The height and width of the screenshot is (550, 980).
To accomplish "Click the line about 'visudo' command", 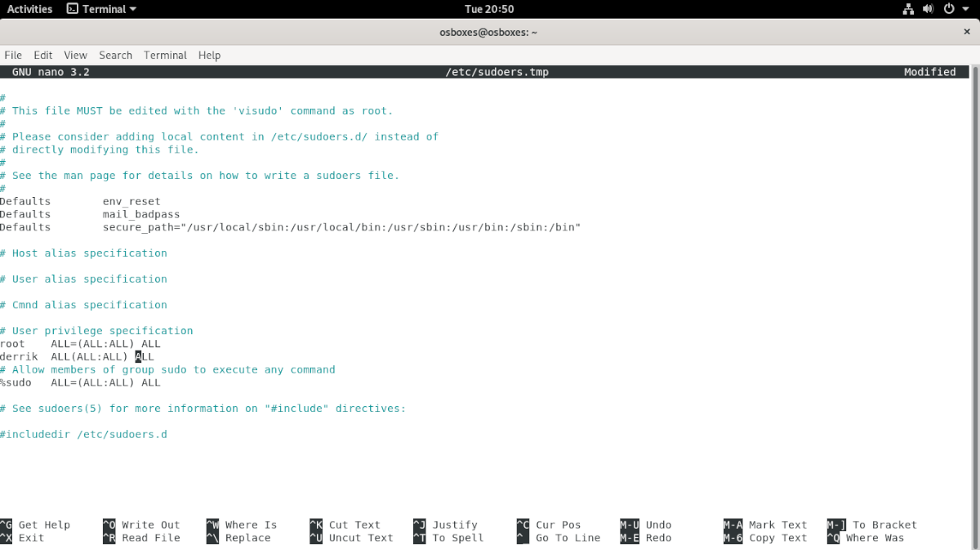I will pos(197,111).
